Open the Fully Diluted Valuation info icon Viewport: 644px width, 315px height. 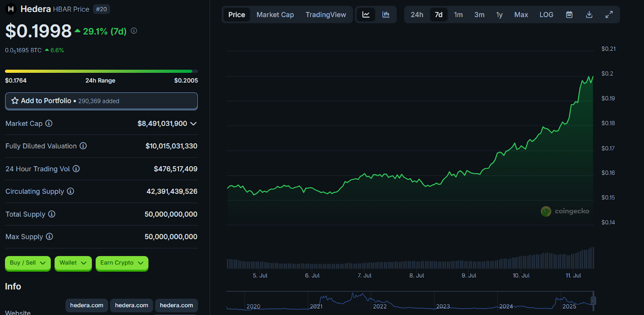pos(83,146)
